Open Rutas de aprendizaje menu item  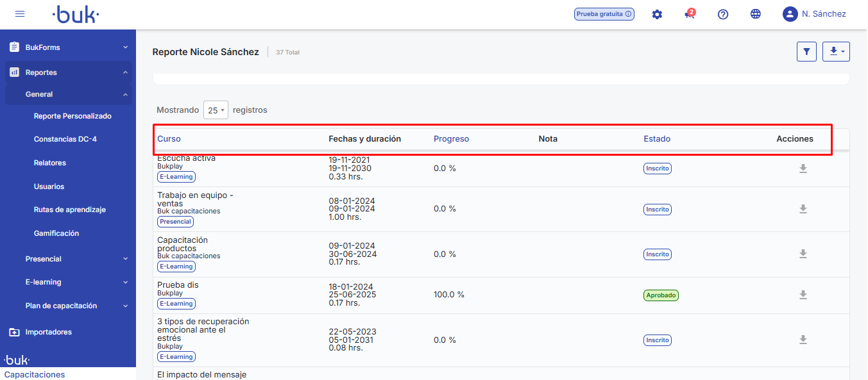(69, 210)
